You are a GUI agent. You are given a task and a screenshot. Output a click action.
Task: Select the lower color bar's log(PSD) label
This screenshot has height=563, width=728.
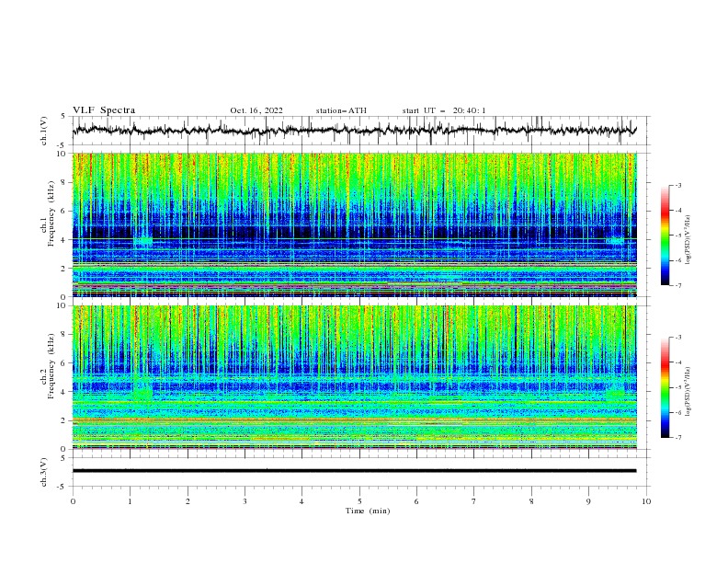[688, 391]
